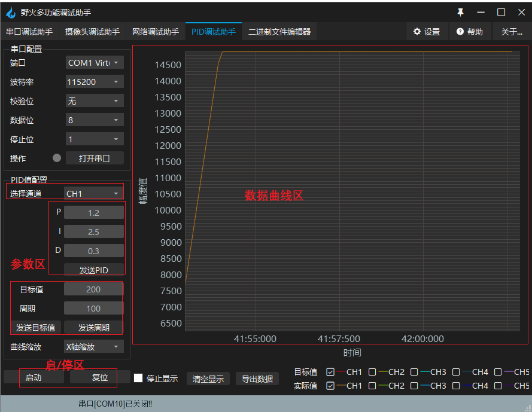Toggle the 停止显示 checkbox
The image size is (532, 412).
[x=138, y=378]
